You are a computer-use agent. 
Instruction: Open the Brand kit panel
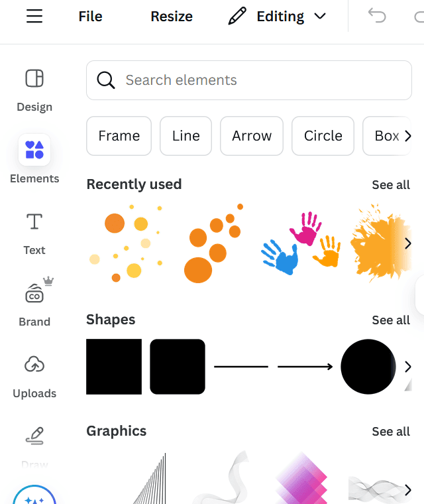coord(34,304)
